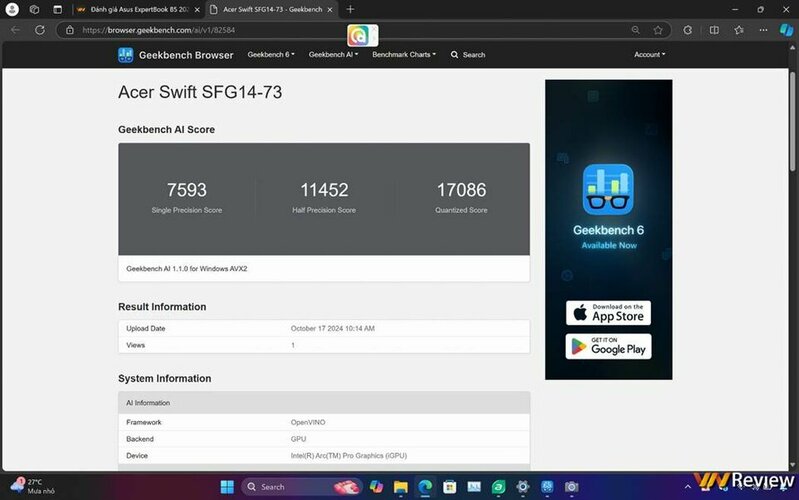Select the Acer Swift SFG14-73 tab

(268, 9)
